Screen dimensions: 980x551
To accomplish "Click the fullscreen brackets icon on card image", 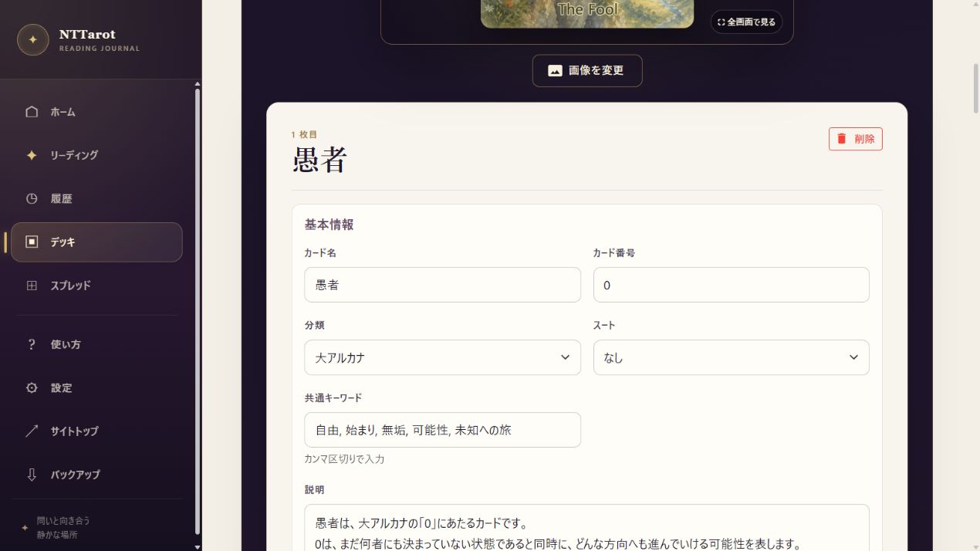I will (x=721, y=22).
